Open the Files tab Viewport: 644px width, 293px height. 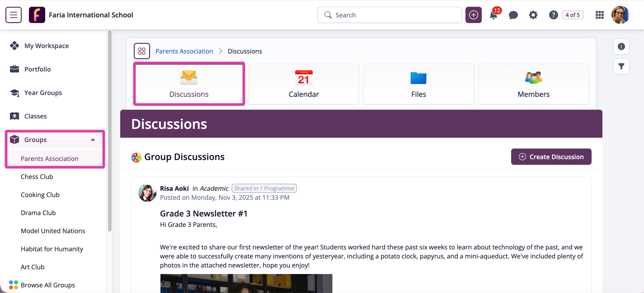click(x=418, y=84)
